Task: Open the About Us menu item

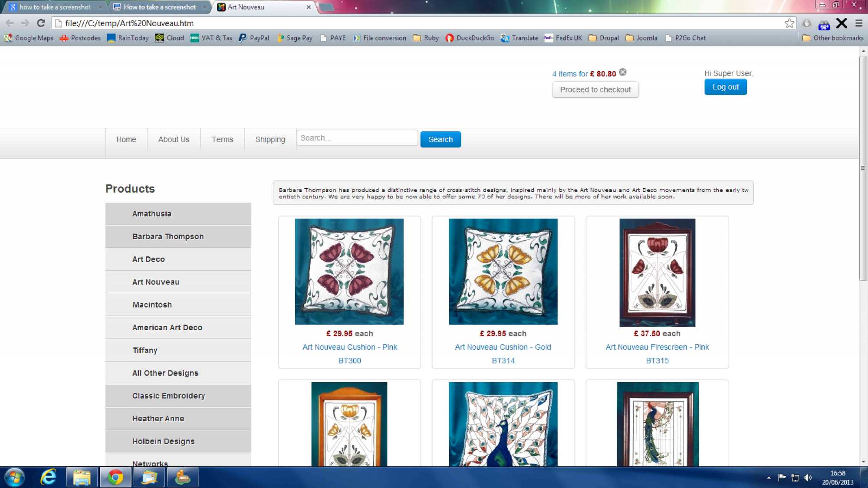Action: [174, 139]
